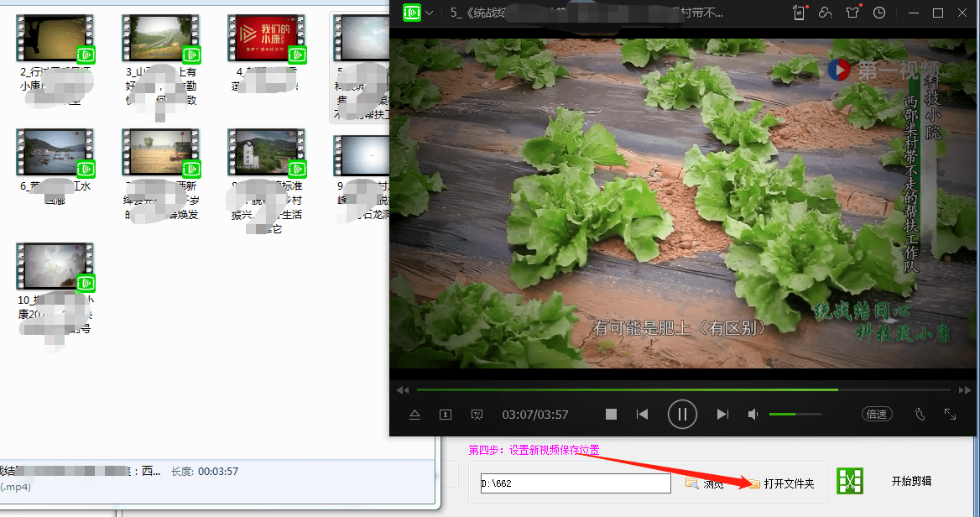Seek on the video progress bar
This screenshot has height=517, width=980.
click(683, 389)
